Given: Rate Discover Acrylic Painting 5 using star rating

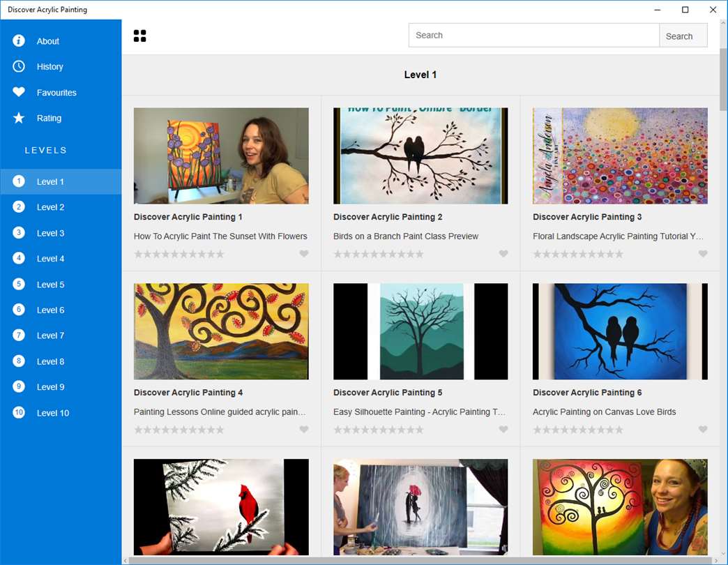Looking at the screenshot, I should pyautogui.click(x=379, y=430).
